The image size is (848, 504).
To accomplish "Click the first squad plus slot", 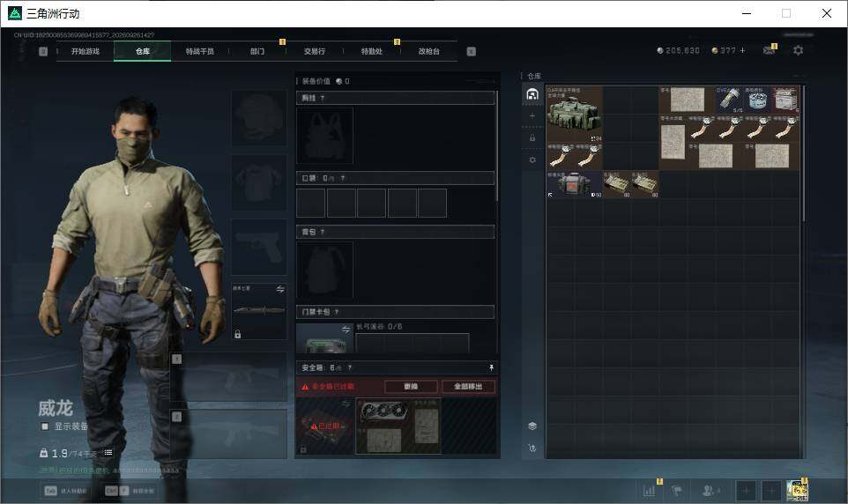I will pos(746,491).
